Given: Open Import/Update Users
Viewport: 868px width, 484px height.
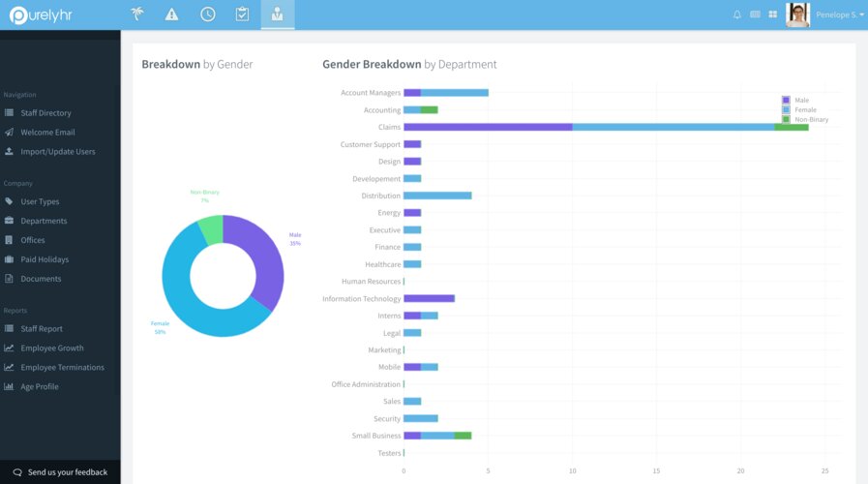Looking at the screenshot, I should click(x=57, y=152).
